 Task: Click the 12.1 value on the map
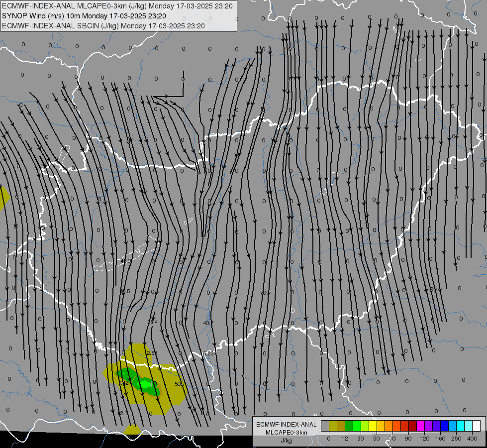pos(123,414)
